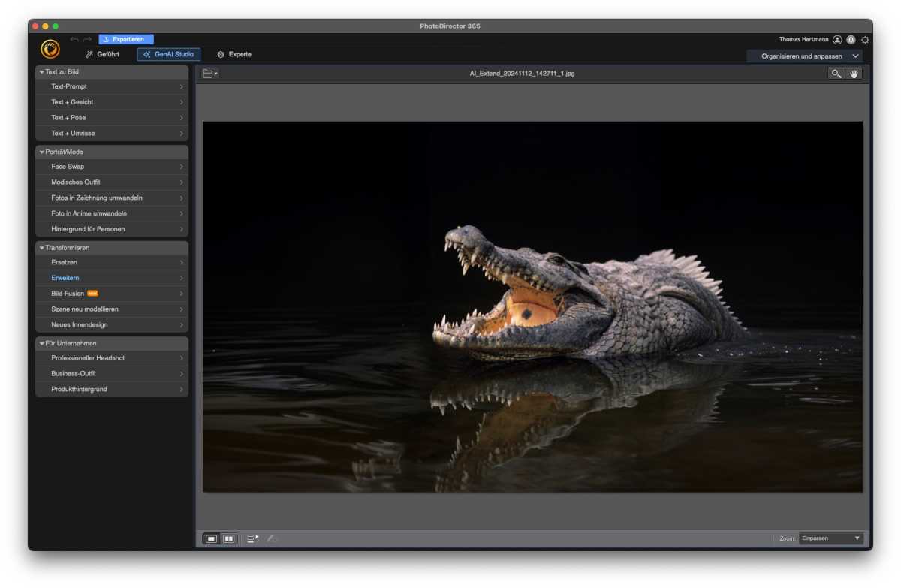Open Text + Umrisse feature
The width and height of the screenshot is (901, 588).
(112, 134)
